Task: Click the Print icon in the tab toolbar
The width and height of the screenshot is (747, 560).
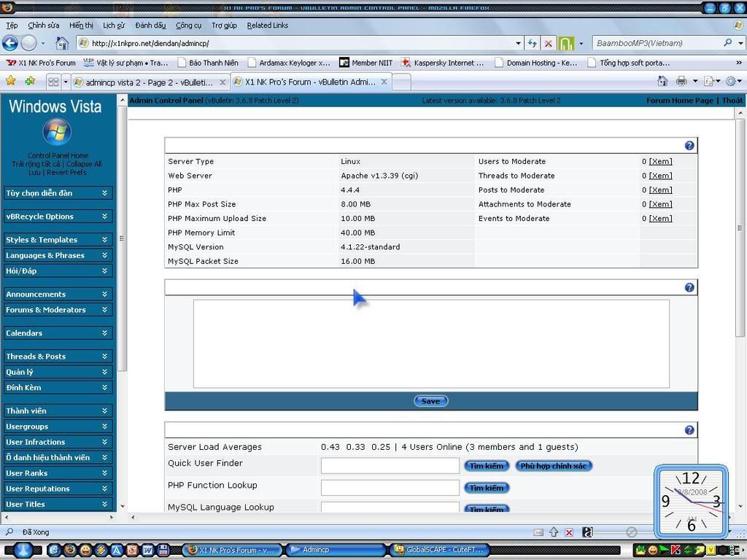Action: tap(681, 82)
